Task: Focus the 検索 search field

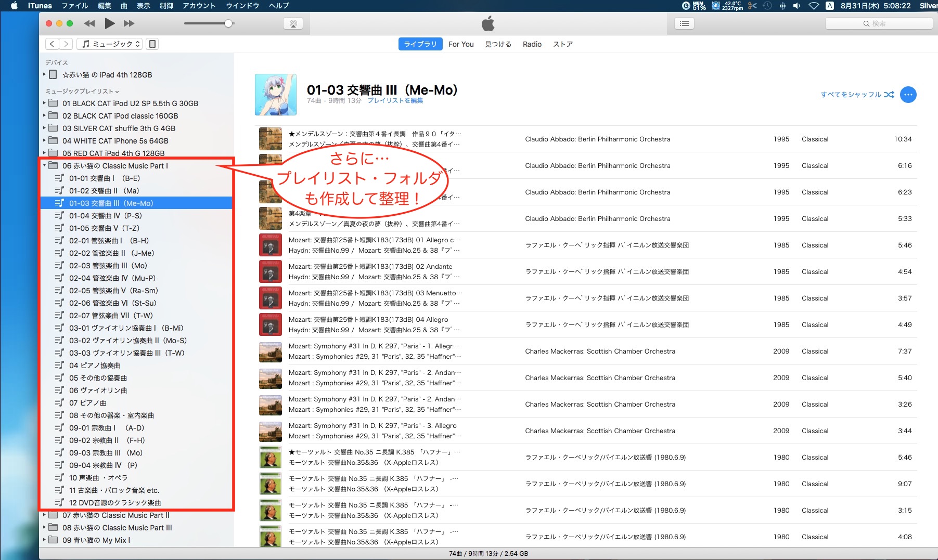Action: [x=879, y=23]
